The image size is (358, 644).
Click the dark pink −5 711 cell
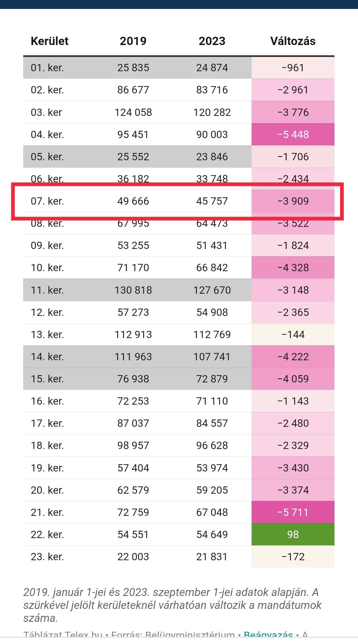tap(293, 512)
